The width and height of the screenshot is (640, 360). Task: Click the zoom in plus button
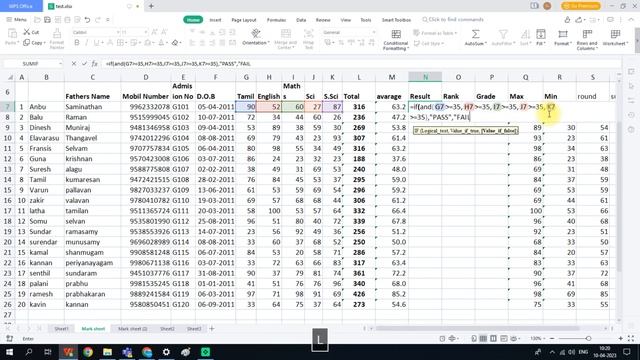[x=620, y=338]
